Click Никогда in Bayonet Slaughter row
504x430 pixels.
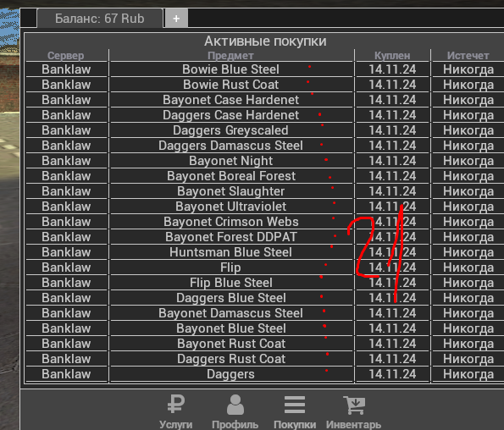coord(468,191)
